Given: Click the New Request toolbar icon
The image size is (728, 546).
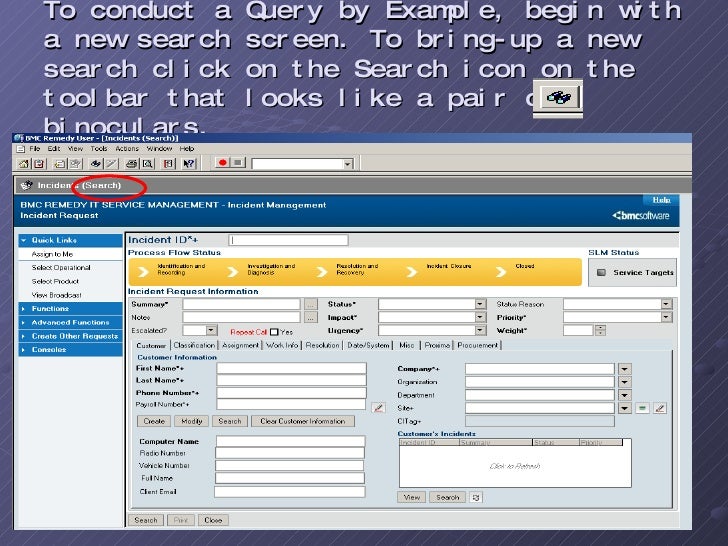Looking at the screenshot, I should point(59,163).
